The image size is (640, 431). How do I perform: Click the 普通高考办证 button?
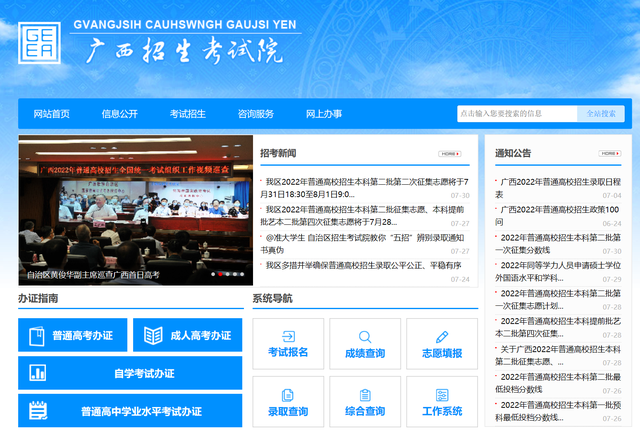73,335
